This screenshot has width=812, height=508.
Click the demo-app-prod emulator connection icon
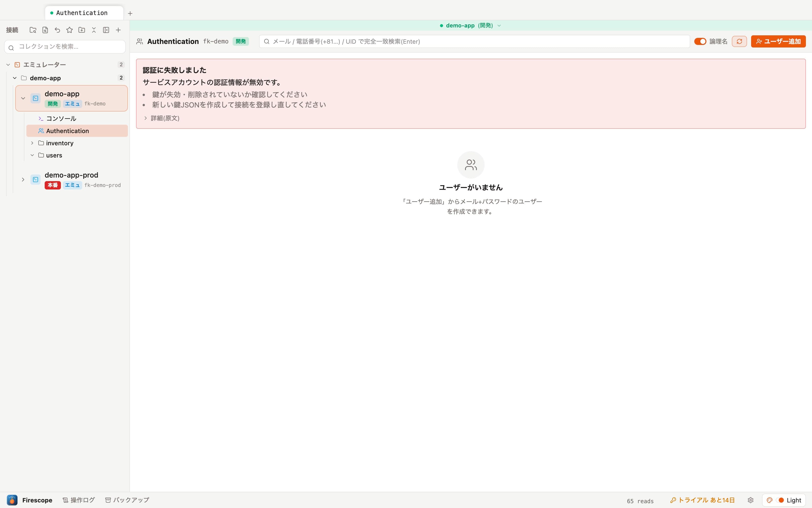click(x=36, y=179)
